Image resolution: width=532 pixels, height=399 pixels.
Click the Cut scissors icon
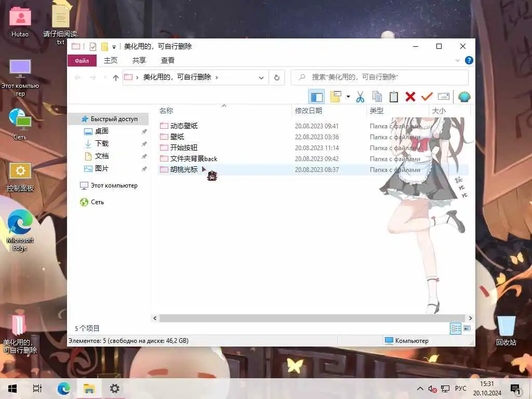click(361, 97)
